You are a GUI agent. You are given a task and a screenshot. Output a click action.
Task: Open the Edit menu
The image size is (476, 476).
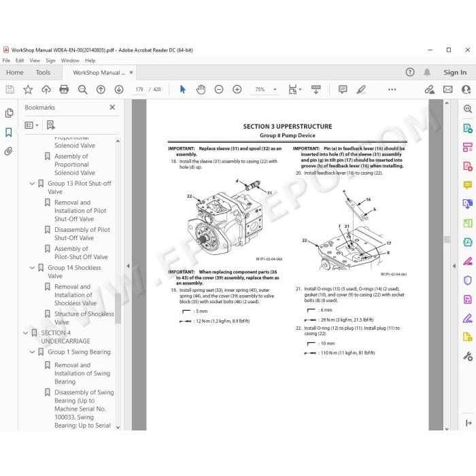tap(20, 61)
